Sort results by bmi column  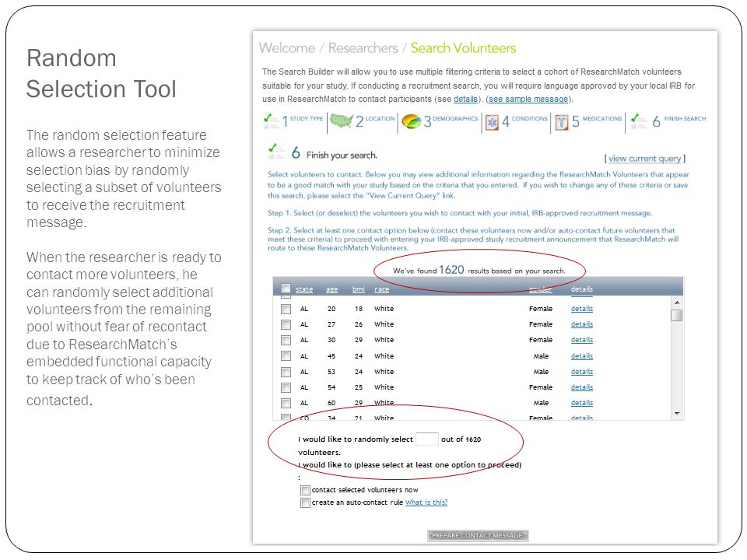coord(359,289)
